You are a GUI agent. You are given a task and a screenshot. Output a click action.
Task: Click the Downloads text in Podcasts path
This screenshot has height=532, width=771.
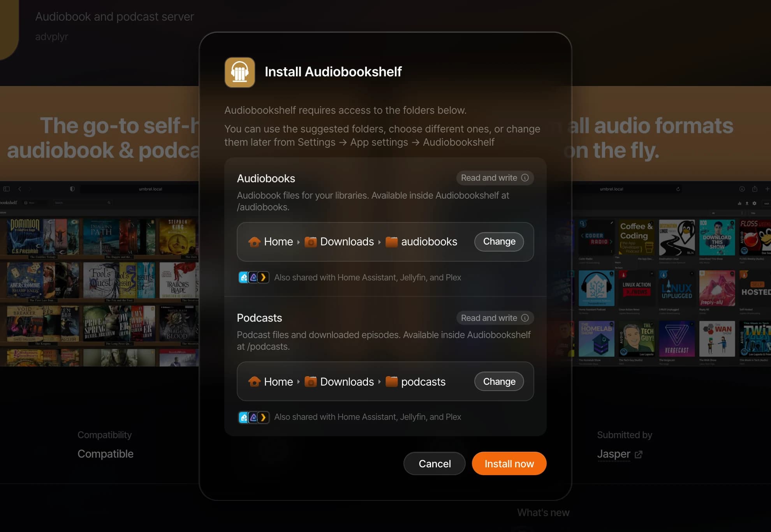[347, 382]
